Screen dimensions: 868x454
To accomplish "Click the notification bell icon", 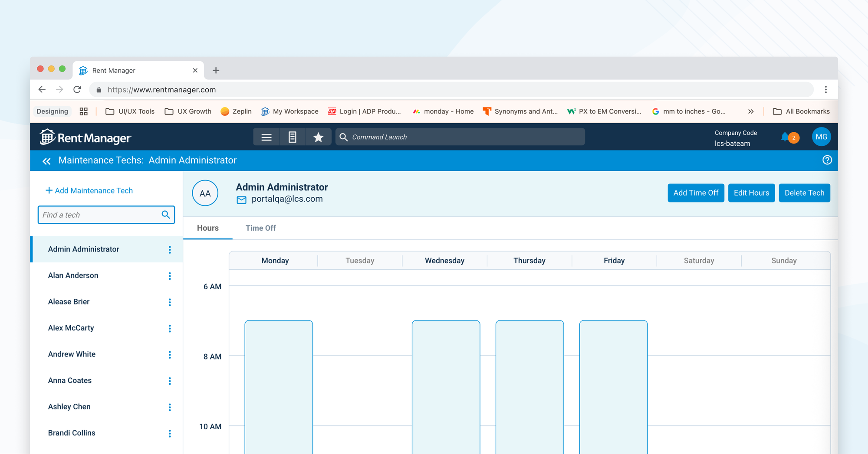I will tap(785, 137).
